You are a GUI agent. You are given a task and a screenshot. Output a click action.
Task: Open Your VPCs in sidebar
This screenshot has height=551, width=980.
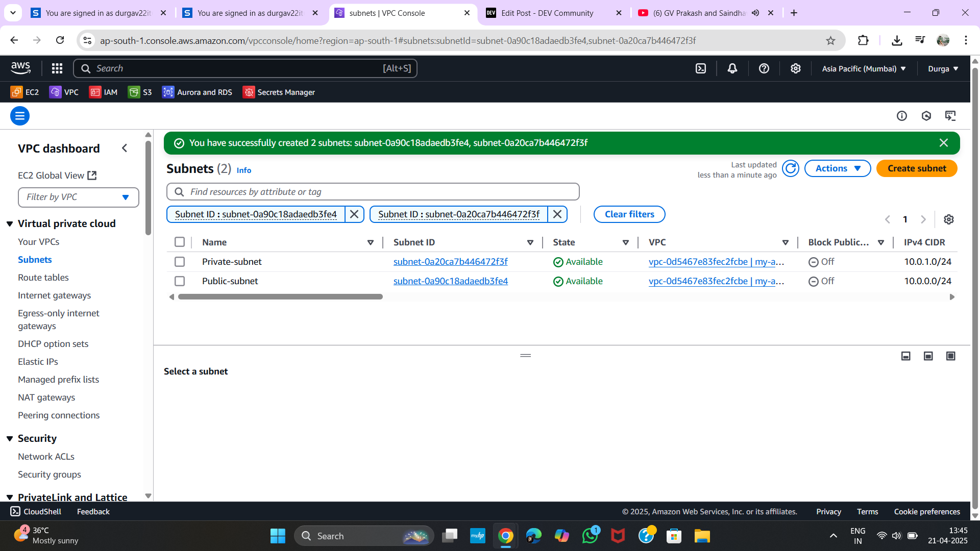coord(39,242)
